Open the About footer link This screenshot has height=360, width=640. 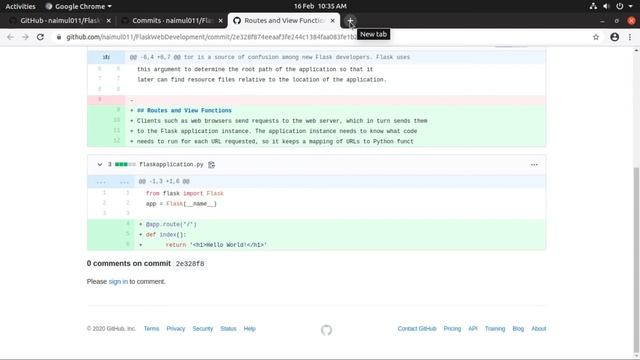538,329
